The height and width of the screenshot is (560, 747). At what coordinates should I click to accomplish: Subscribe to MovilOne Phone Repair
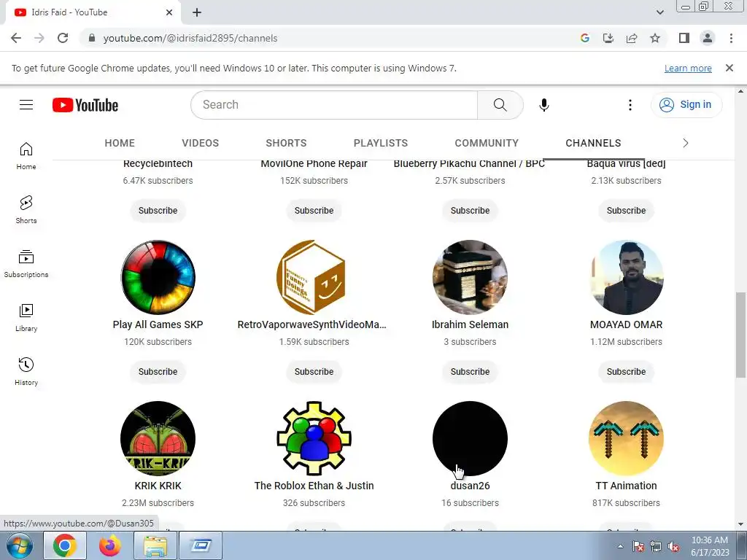(x=314, y=211)
